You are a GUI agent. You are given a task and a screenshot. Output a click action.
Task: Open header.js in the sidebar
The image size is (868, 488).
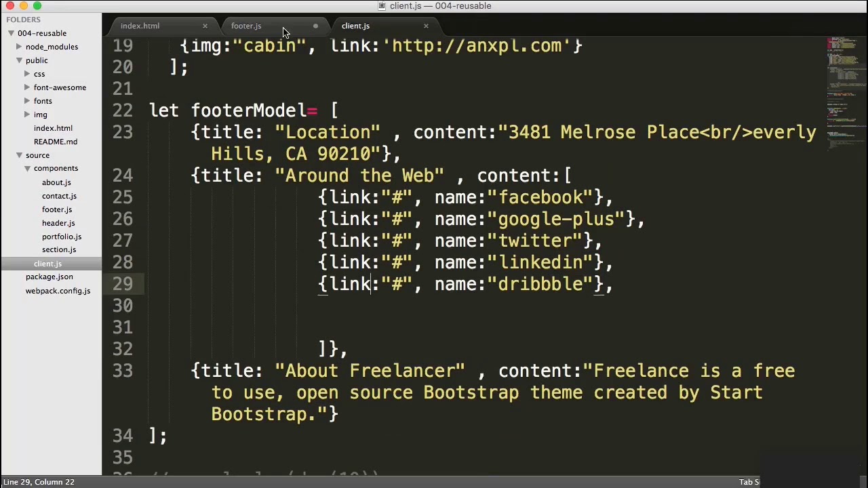click(x=58, y=223)
